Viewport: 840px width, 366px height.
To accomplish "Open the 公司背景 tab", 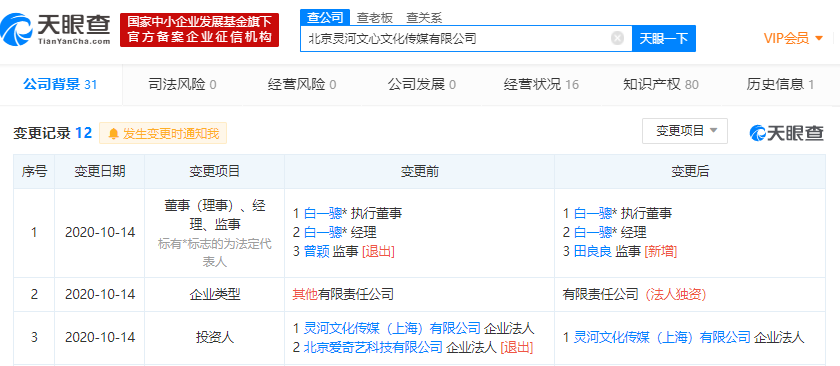I will tap(60, 84).
